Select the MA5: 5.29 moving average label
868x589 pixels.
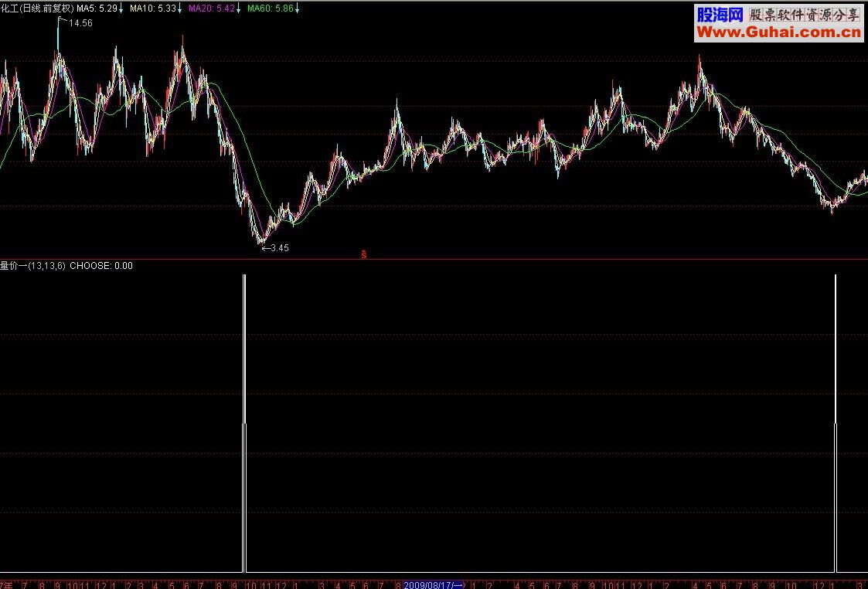pos(100,9)
